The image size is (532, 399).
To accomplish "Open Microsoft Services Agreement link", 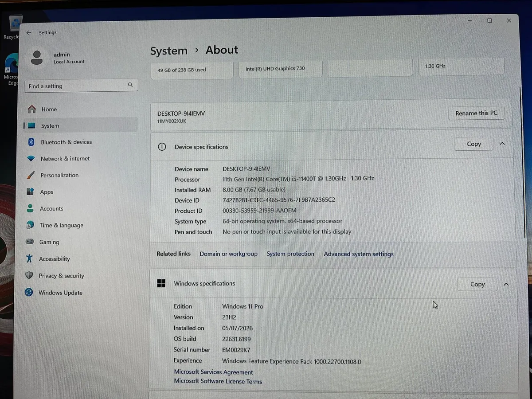I will pos(213,372).
